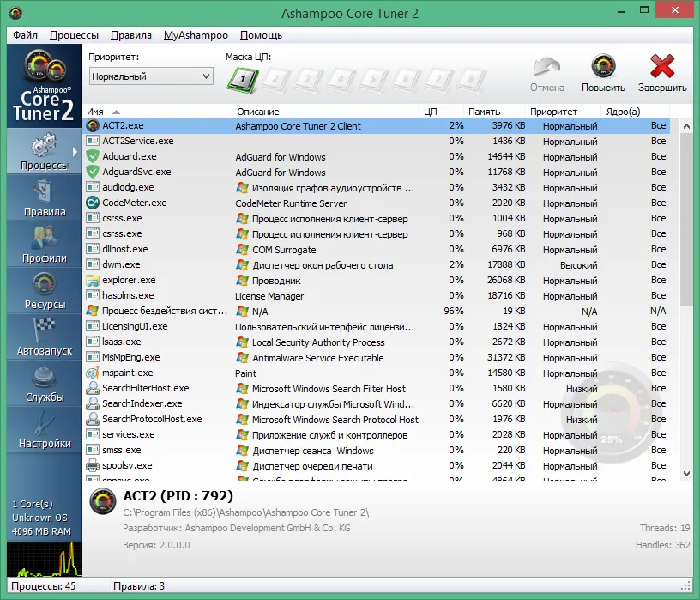Click the Windows flag icon for idle process
Screen dimensions: 700x600
pyautogui.click(x=93, y=311)
